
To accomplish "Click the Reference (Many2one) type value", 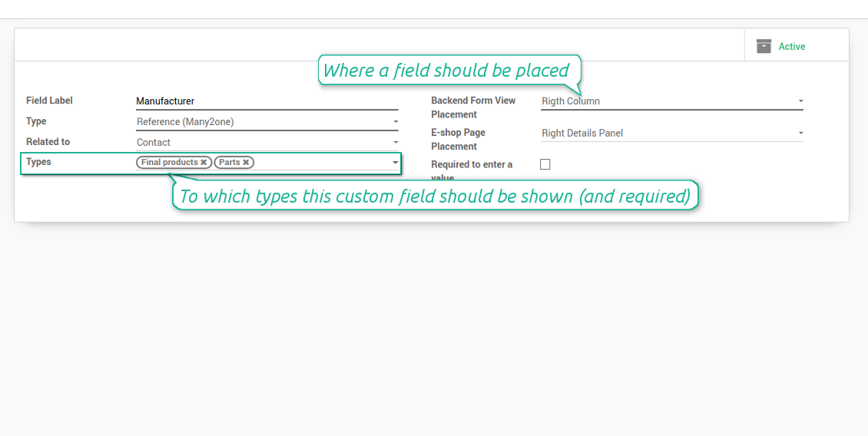I will 185,122.
